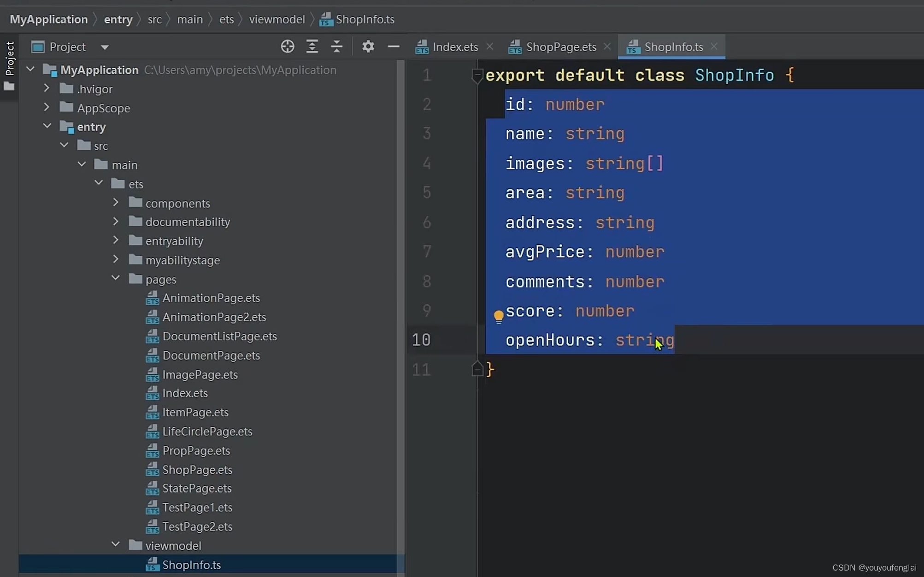The width and height of the screenshot is (924, 577).
Task: Place cursor on openHours property
Action: (549, 340)
